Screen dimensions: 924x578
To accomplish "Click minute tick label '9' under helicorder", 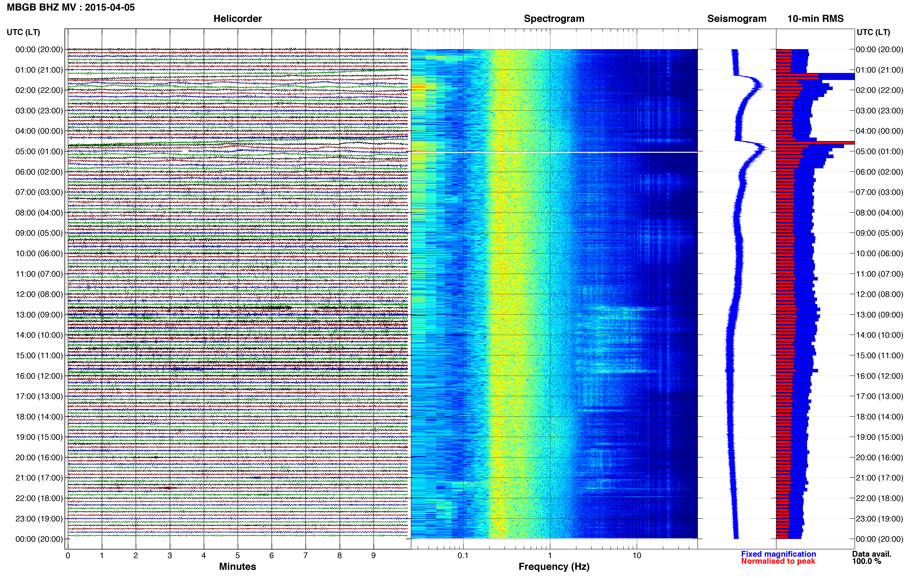I will pos(373,555).
